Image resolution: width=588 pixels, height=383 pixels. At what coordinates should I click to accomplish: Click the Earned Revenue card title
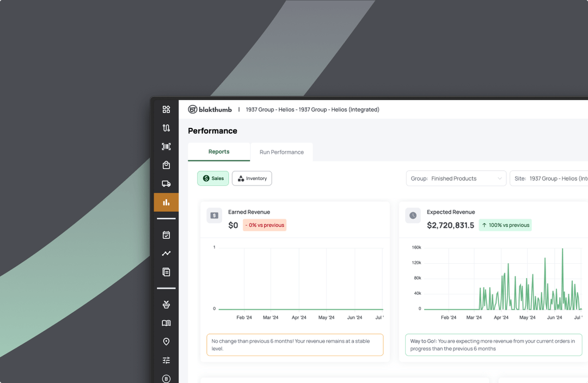click(x=249, y=212)
